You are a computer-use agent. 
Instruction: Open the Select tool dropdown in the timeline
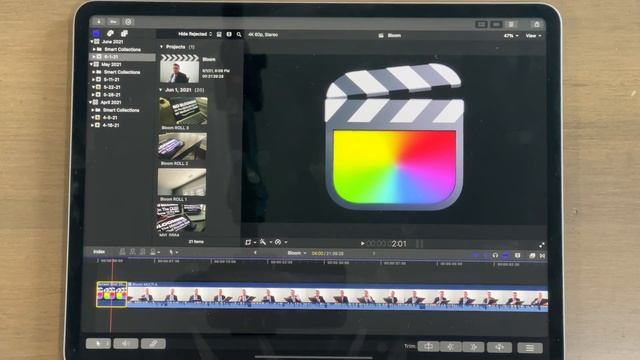point(173,252)
